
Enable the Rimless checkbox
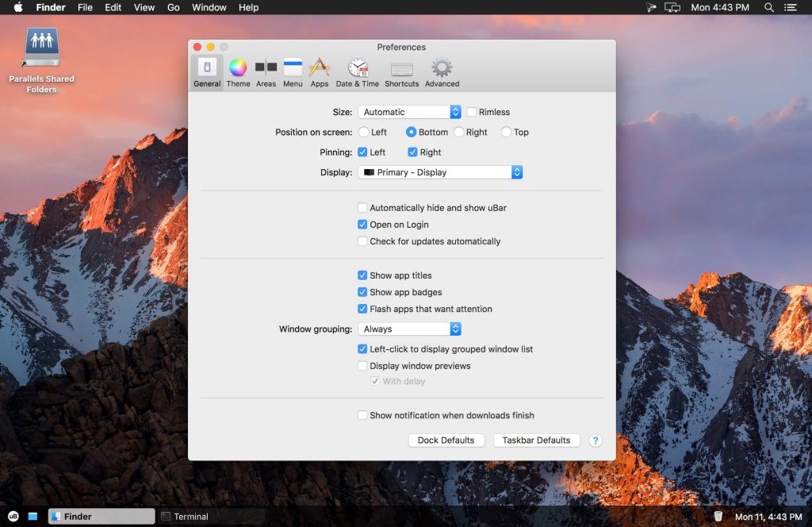[x=472, y=112]
